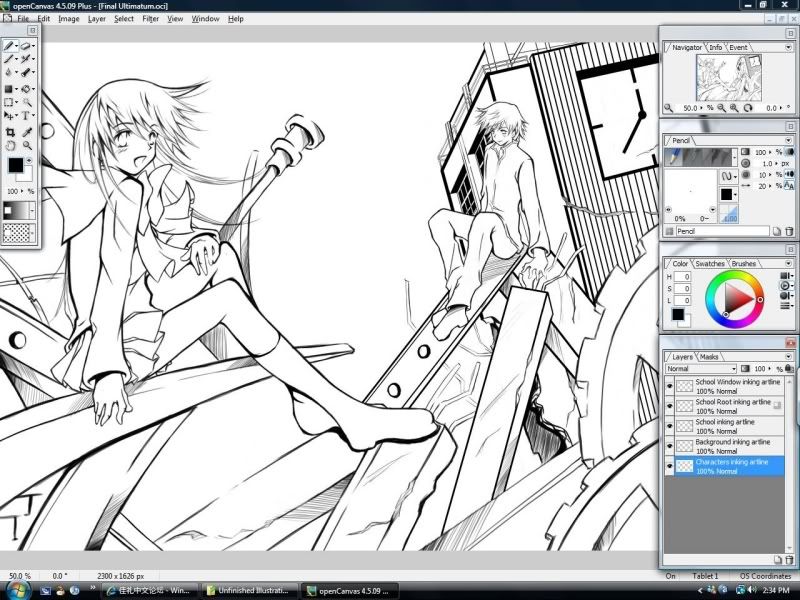Choose the Line tool in the toolbox
Image resolution: width=800 pixels, height=600 pixels.
9,59
